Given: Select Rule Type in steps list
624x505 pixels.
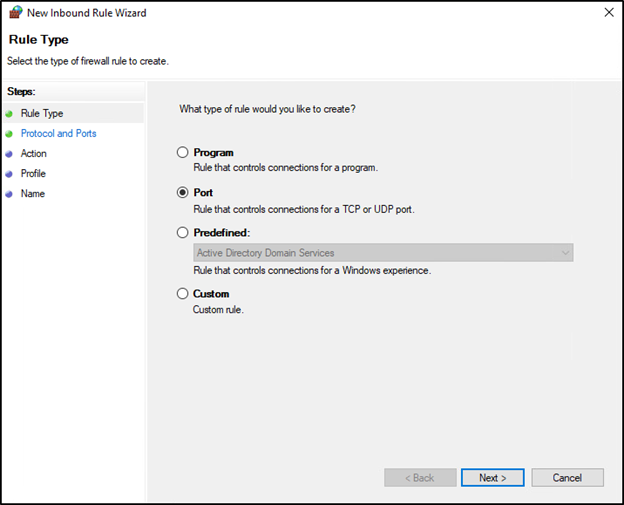Looking at the screenshot, I should 42,114.
